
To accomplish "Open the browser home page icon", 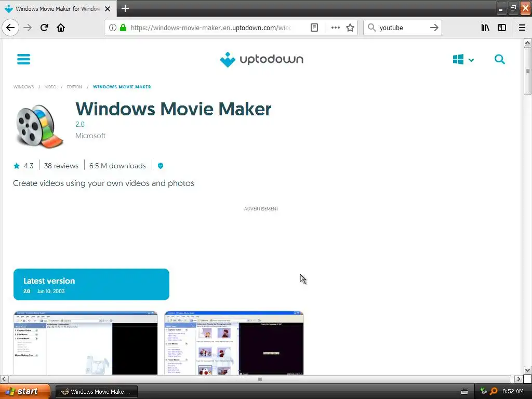I will (x=61, y=28).
